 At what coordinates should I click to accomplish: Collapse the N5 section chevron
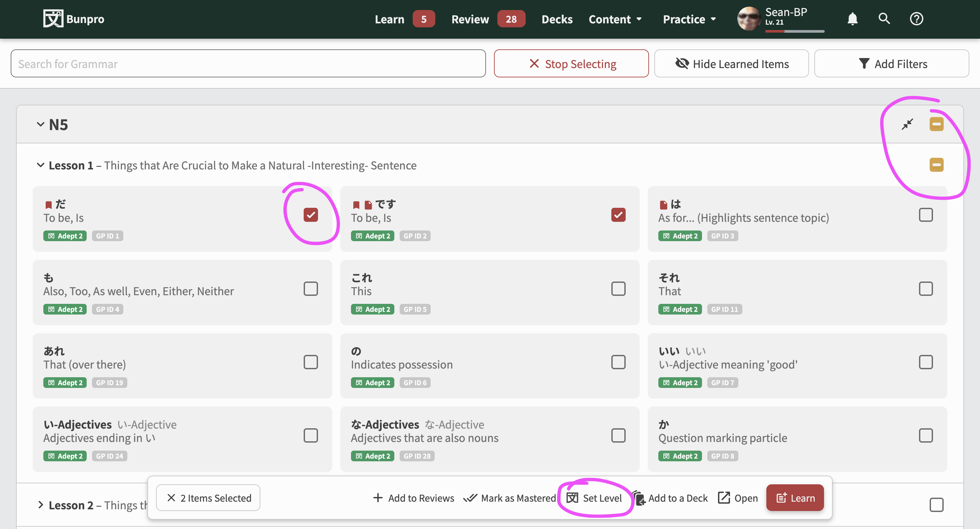40,124
